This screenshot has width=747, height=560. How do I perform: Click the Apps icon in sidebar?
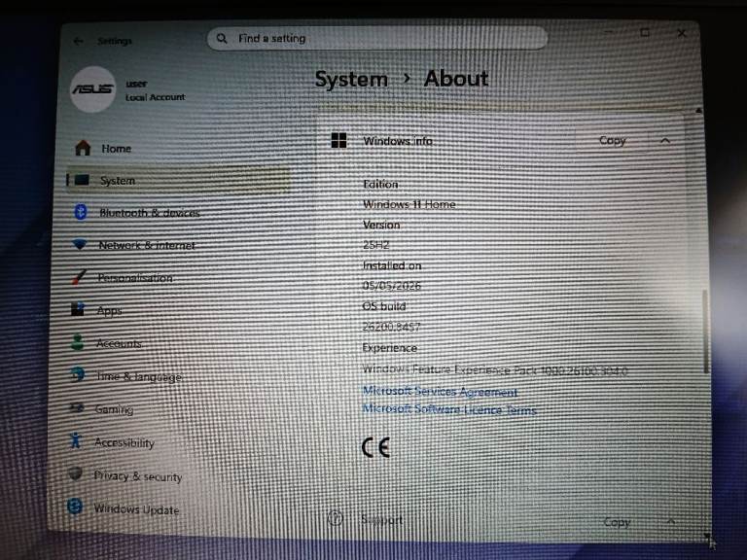78,309
